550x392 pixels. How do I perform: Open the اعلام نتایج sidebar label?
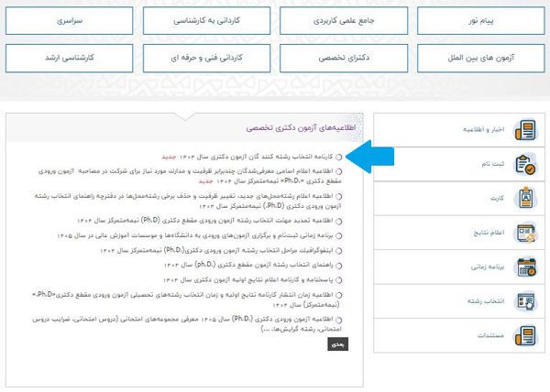coord(489,233)
